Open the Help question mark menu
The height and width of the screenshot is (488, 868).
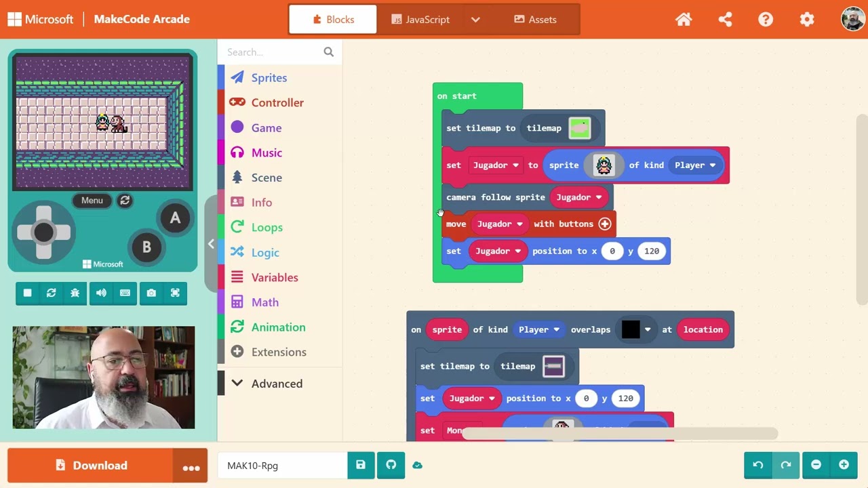pos(766,20)
